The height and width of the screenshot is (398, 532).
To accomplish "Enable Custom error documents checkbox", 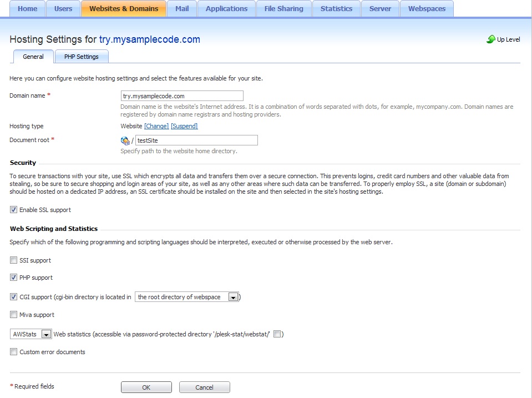I will coord(13,351).
